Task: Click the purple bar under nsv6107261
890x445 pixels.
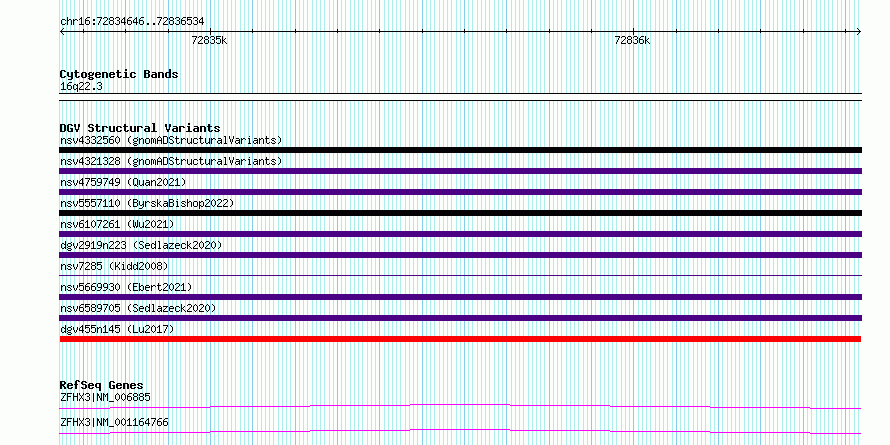Action: 460,234
